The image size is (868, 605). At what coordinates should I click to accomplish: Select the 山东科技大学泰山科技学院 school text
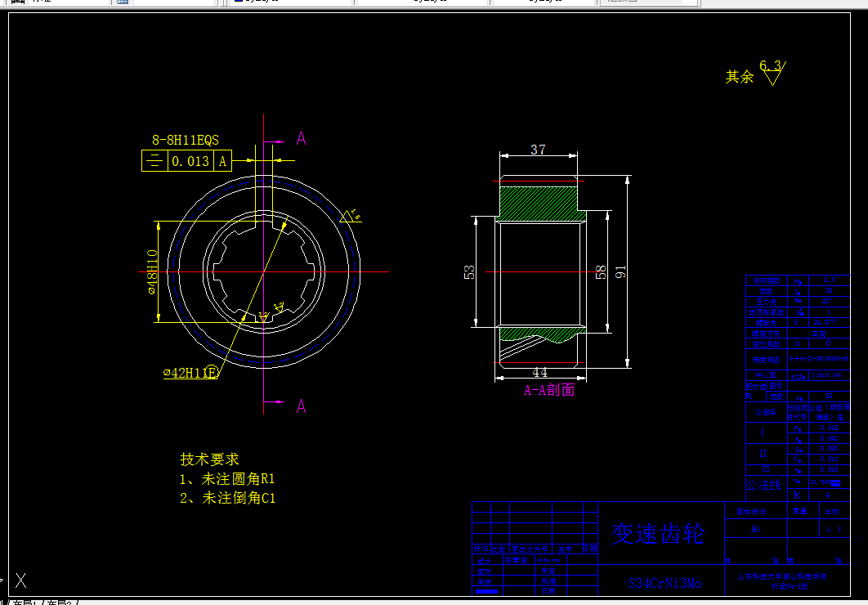[x=782, y=576]
